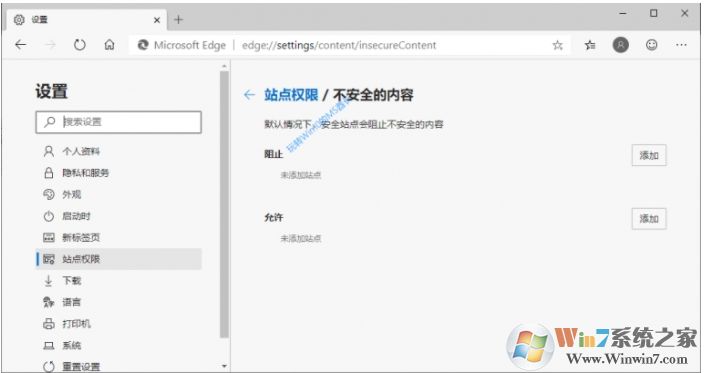Click the 不安全的内容 heading text
704x373 pixels.
(373, 95)
